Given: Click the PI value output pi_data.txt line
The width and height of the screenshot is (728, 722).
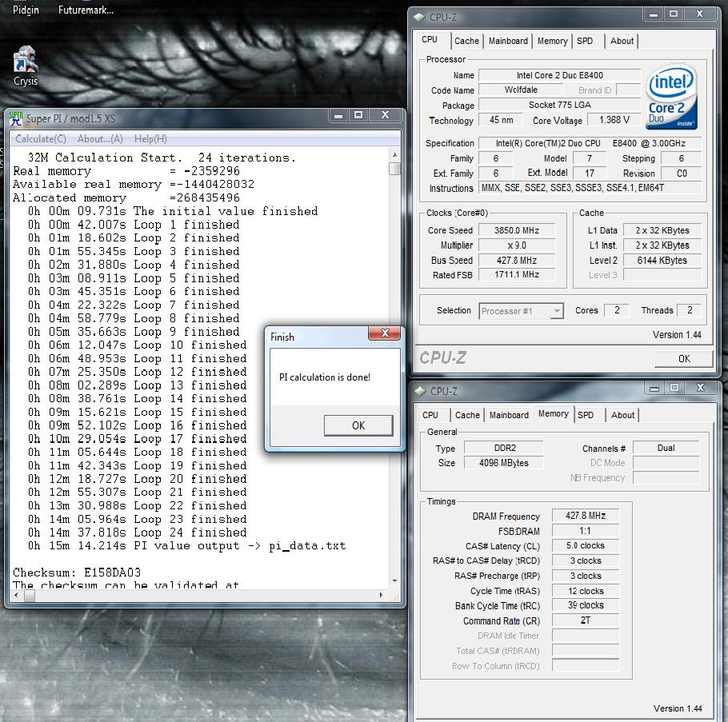Looking at the screenshot, I should coord(187,545).
